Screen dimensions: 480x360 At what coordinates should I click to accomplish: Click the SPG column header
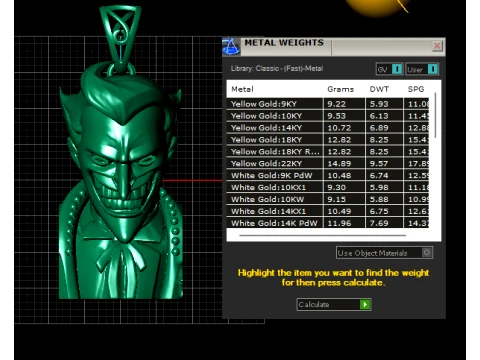(416, 89)
